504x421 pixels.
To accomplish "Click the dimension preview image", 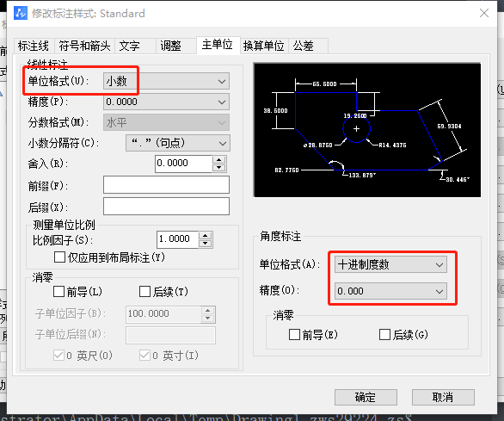I will coord(367,130).
